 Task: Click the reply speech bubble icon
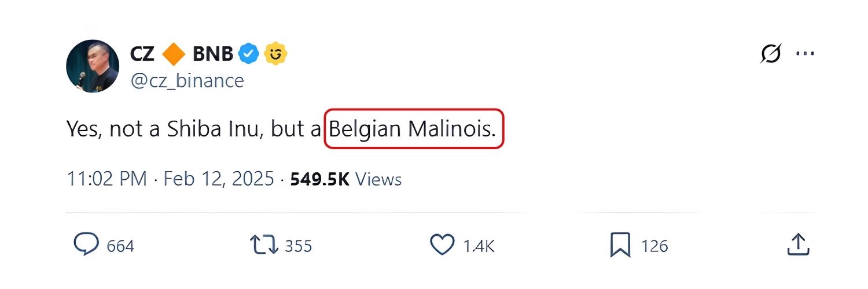pos(86,245)
